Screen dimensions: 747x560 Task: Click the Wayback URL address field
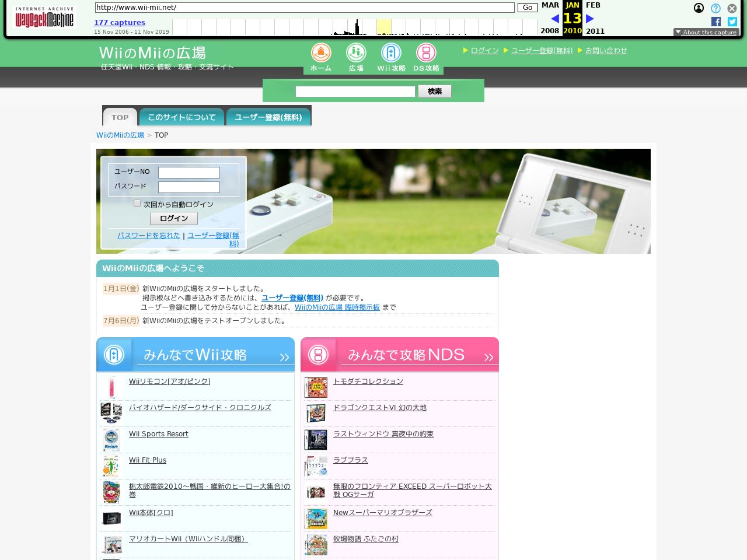click(x=305, y=8)
